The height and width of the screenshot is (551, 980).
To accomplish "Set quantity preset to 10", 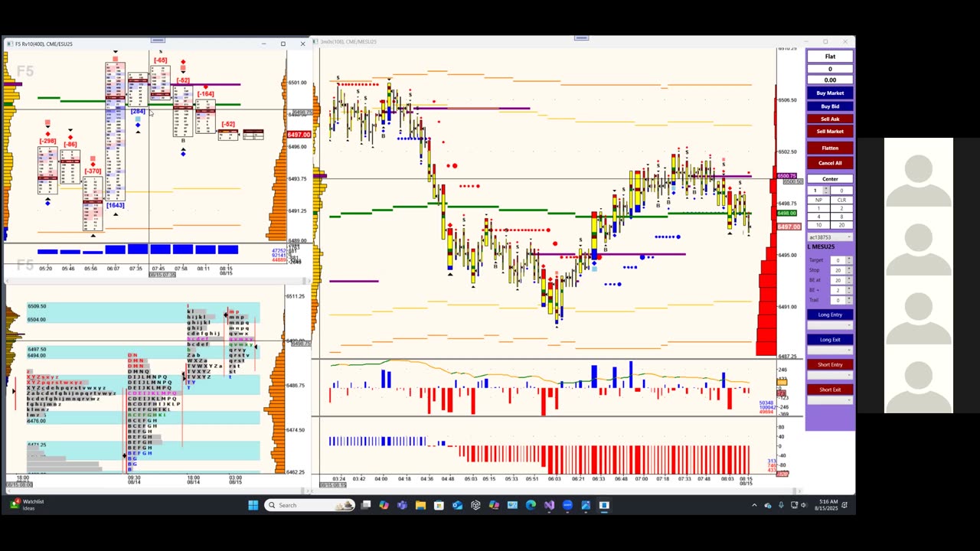I will click(818, 225).
